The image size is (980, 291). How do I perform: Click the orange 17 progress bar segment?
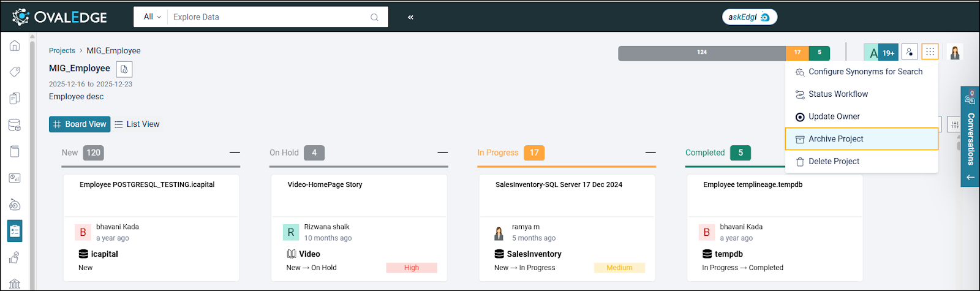tap(797, 53)
